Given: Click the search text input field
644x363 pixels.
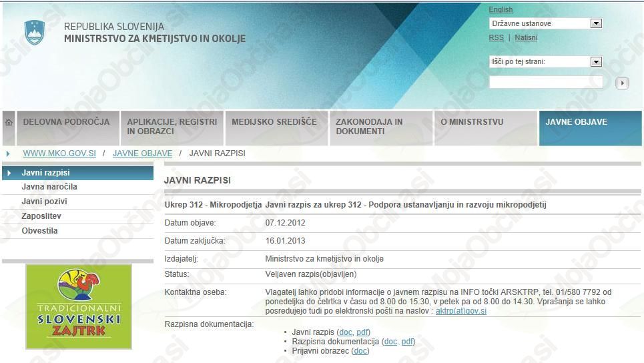Looking at the screenshot, I should point(545,83).
